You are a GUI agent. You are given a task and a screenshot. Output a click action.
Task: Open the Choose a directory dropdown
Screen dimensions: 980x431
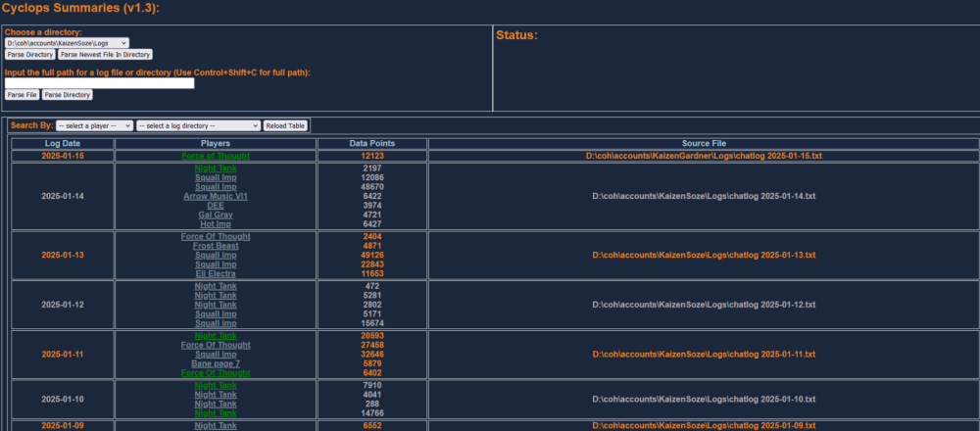[67, 43]
